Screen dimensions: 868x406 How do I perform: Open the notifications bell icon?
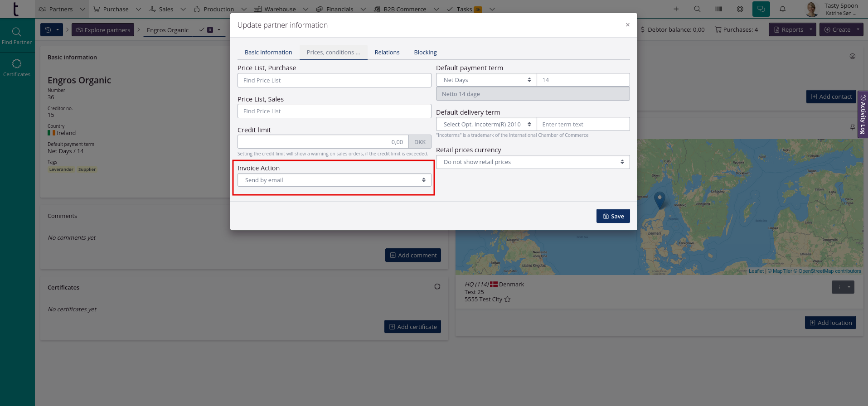[782, 9]
